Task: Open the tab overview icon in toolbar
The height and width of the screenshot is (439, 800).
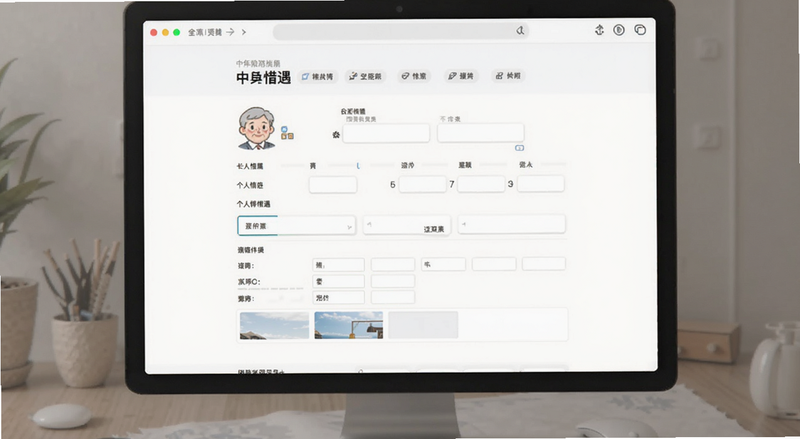Action: pos(640,30)
